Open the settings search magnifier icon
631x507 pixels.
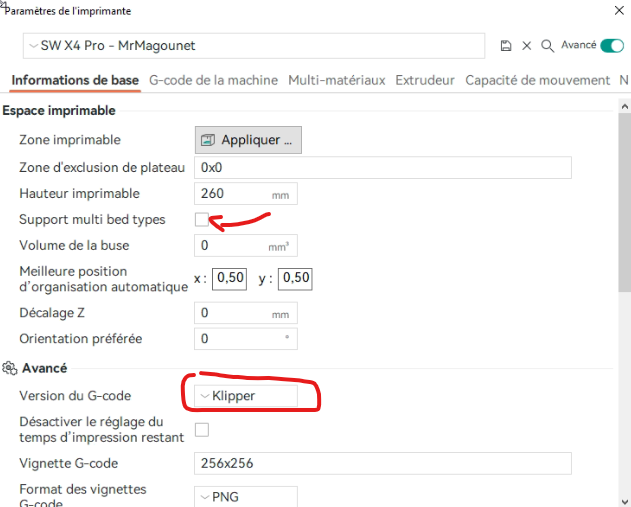(x=547, y=46)
